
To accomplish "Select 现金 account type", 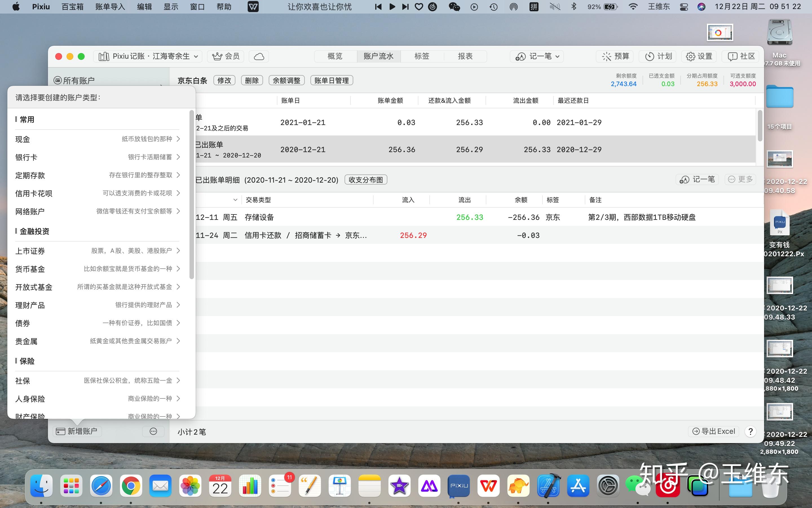I will 98,139.
